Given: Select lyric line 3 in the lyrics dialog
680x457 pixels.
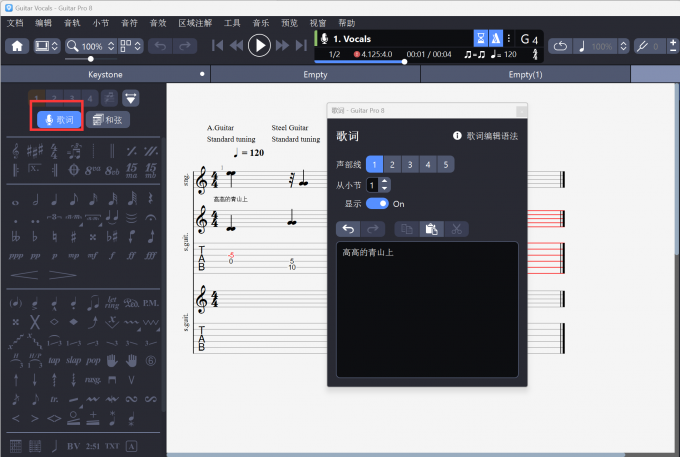Looking at the screenshot, I should pyautogui.click(x=410, y=164).
